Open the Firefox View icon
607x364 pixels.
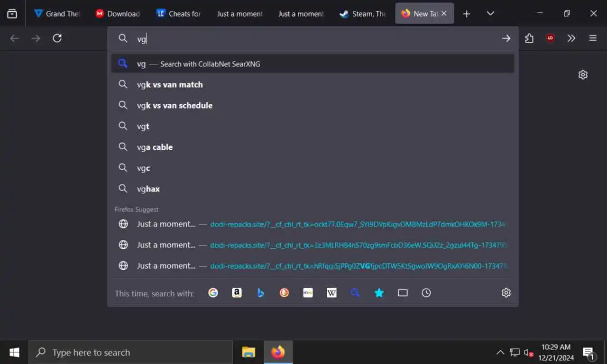click(x=12, y=14)
